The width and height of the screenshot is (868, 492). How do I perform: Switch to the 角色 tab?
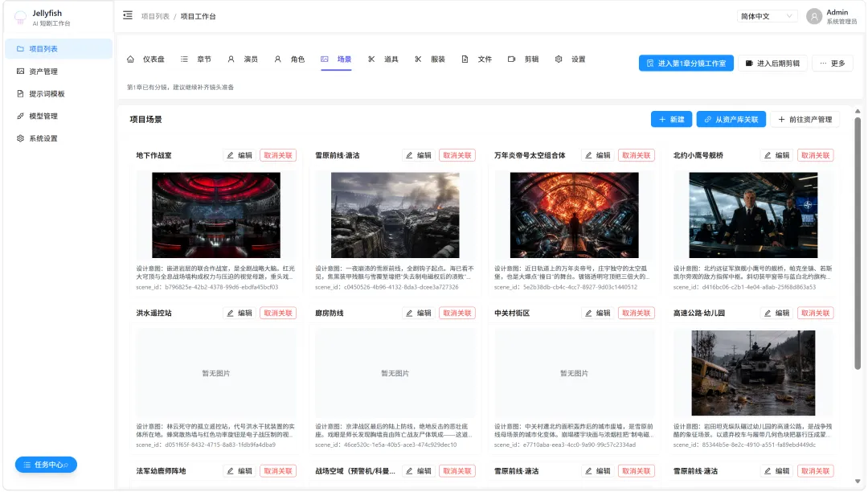[289, 59]
